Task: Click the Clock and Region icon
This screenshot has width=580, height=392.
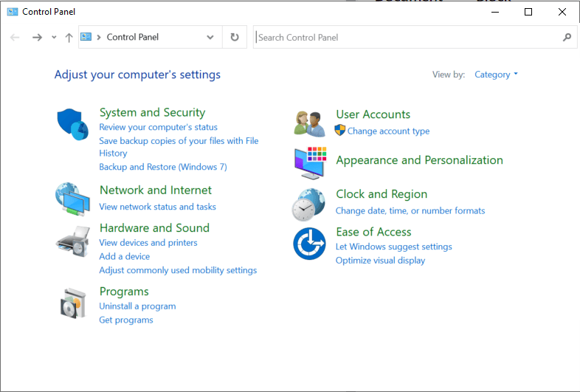Action: tap(309, 204)
